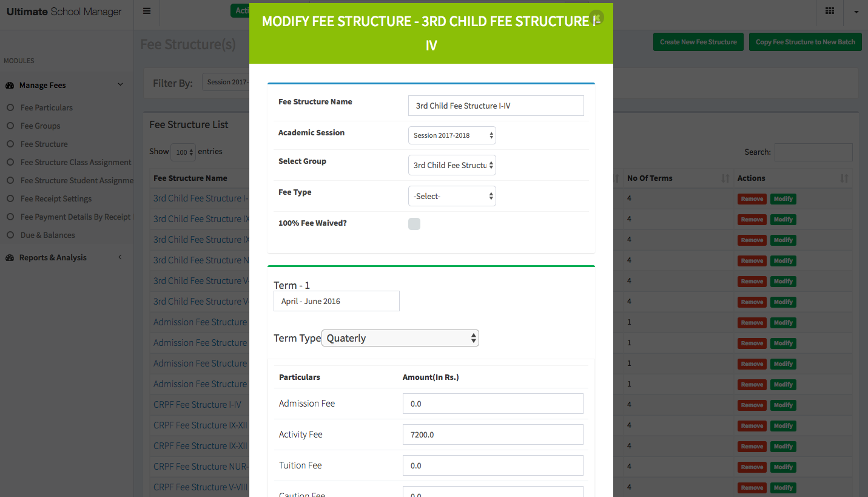Viewport: 868px width, 497px height.
Task: Open Fee Receipt Settings
Action: (56, 198)
